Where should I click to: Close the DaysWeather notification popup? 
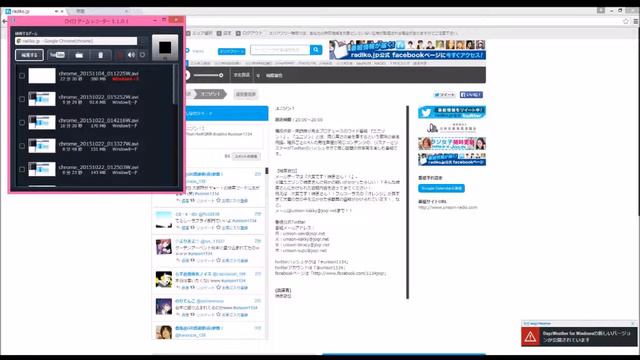633,323
